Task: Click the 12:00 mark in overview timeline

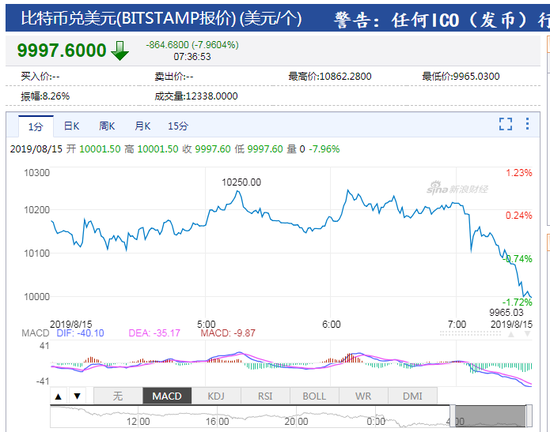Action: [x=138, y=421]
